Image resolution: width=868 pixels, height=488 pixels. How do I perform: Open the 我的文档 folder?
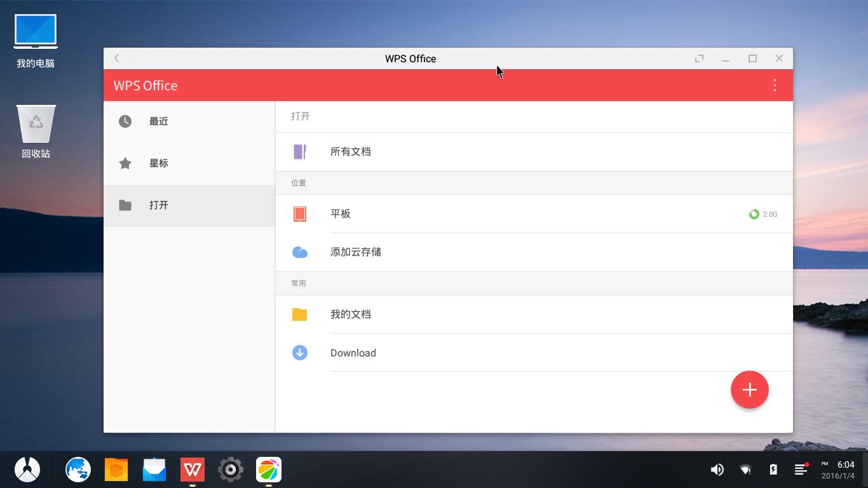point(534,315)
